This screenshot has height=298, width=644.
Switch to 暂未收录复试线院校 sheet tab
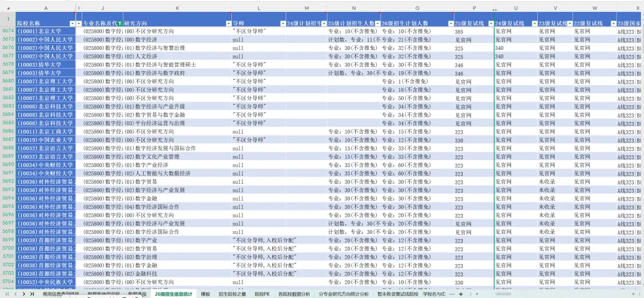(398, 294)
